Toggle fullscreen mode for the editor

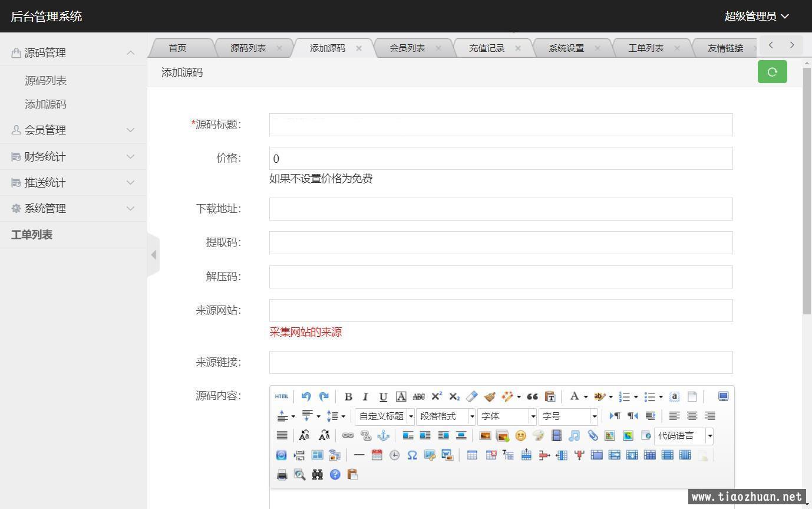[x=723, y=397]
